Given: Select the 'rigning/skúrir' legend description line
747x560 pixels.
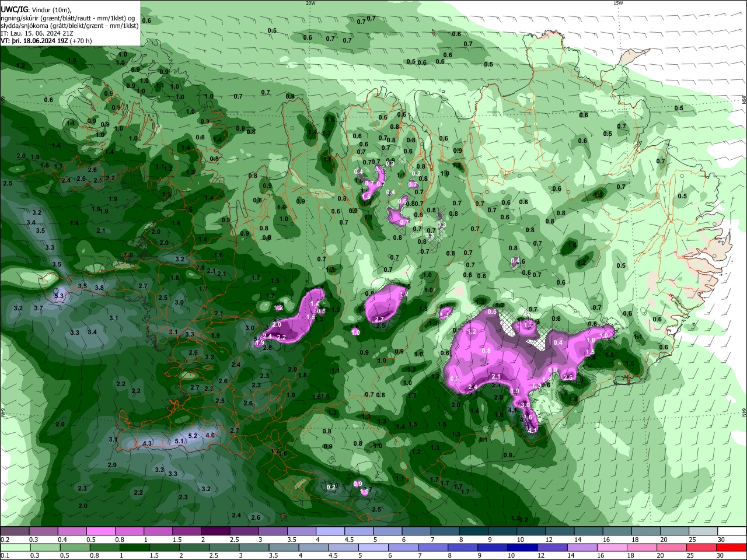Looking at the screenshot, I should pyautogui.click(x=68, y=17).
